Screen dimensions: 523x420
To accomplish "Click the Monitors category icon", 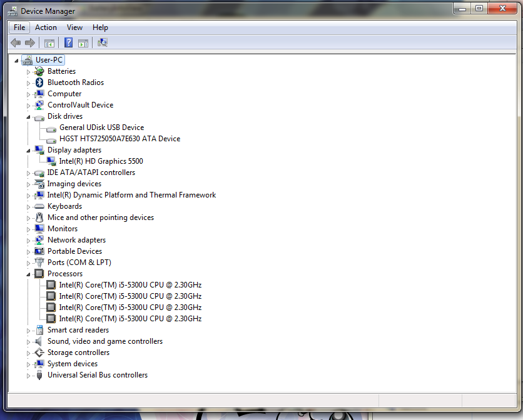I will click(x=39, y=229).
